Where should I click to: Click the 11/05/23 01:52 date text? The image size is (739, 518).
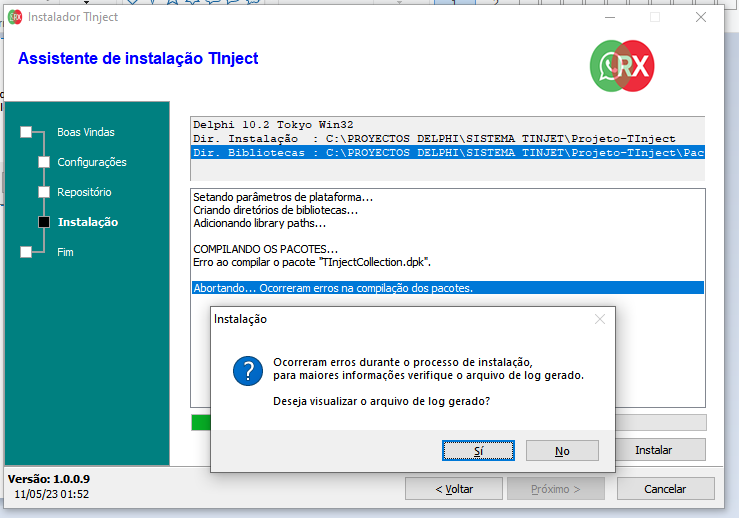click(51, 494)
